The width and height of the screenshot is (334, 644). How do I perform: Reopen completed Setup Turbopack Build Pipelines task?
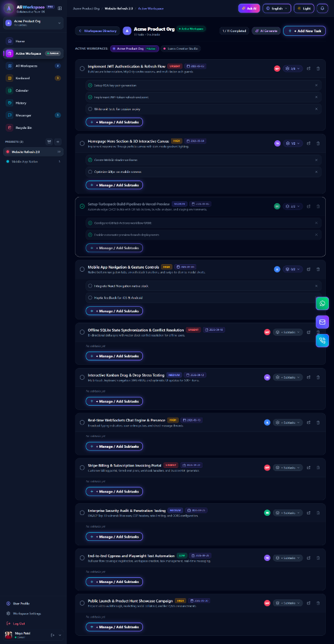click(x=82, y=206)
